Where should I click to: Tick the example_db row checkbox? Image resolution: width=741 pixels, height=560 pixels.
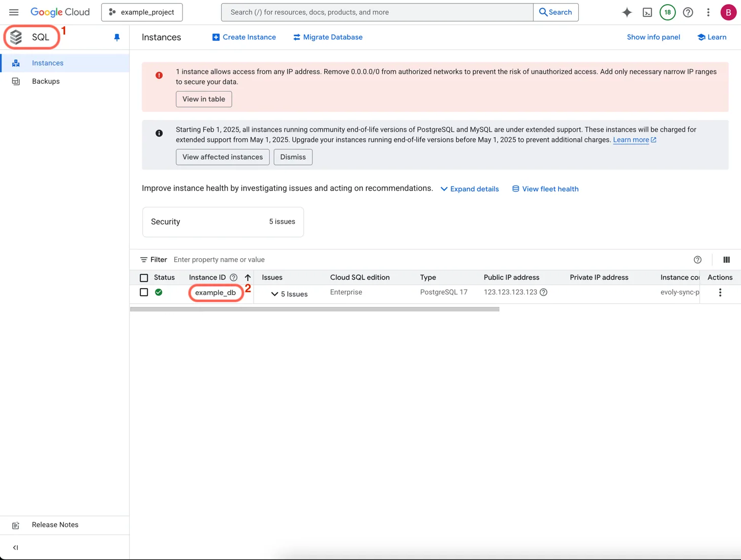(x=144, y=292)
